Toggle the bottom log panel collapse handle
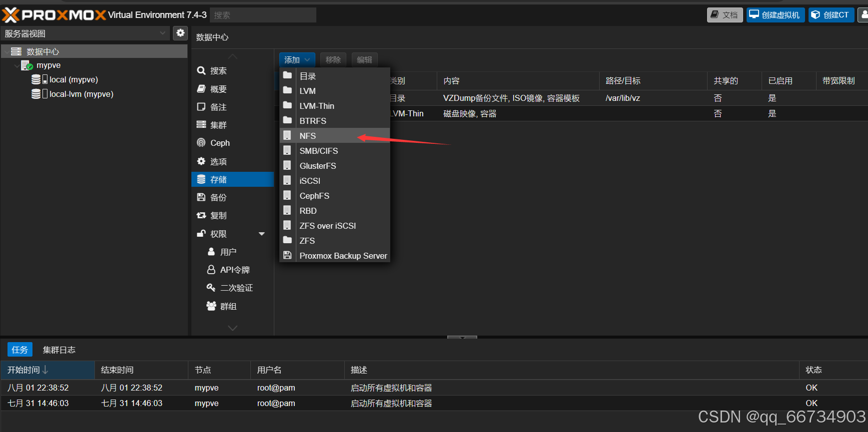 462,337
